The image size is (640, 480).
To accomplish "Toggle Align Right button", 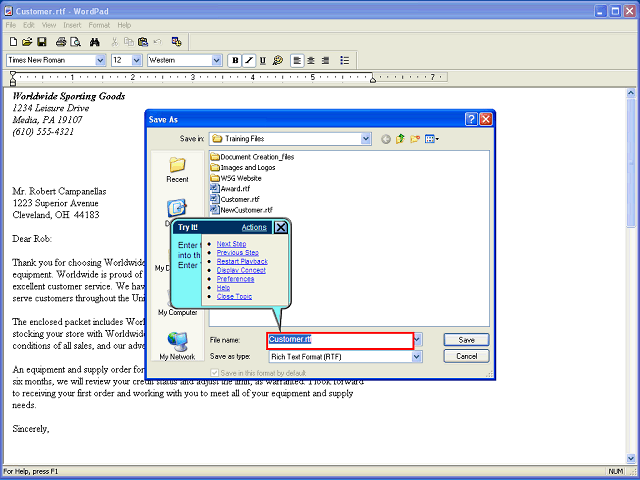I will coord(325,60).
